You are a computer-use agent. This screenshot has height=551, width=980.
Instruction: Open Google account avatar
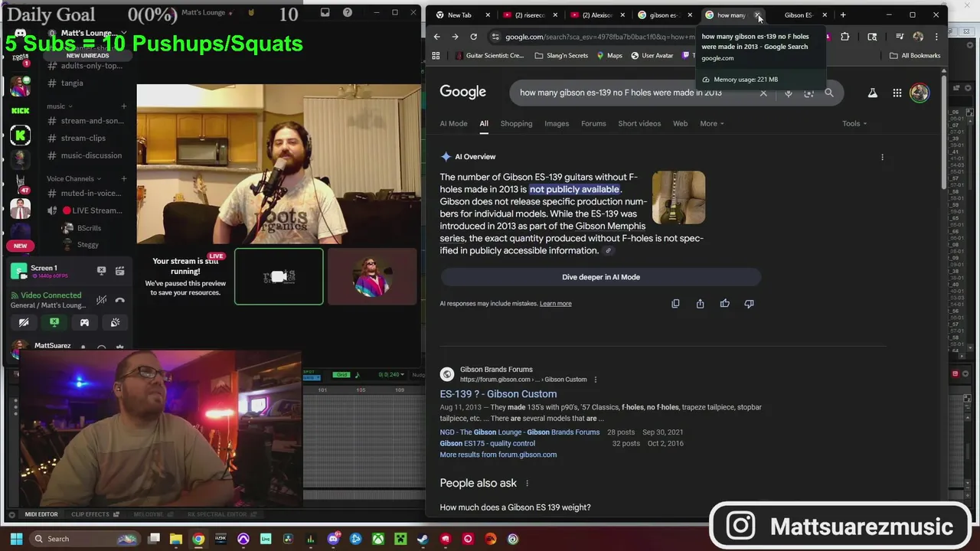[x=920, y=93]
